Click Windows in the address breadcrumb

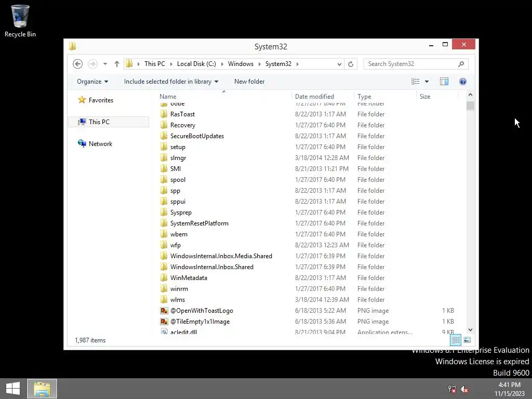(x=241, y=64)
